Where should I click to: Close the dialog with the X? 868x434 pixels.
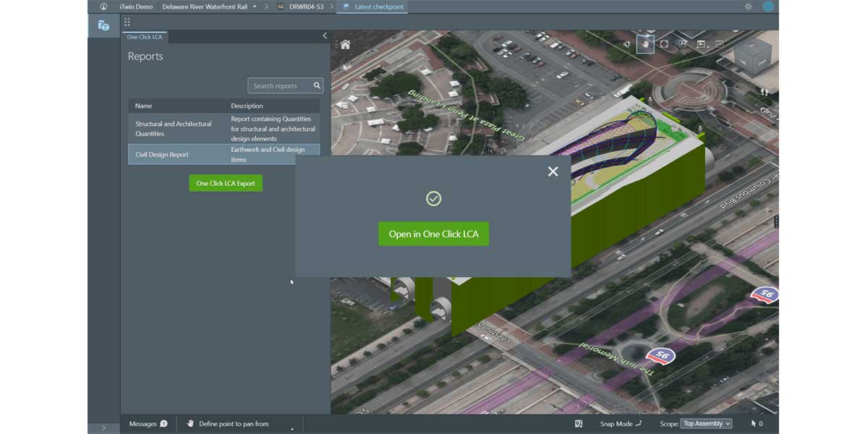point(553,171)
